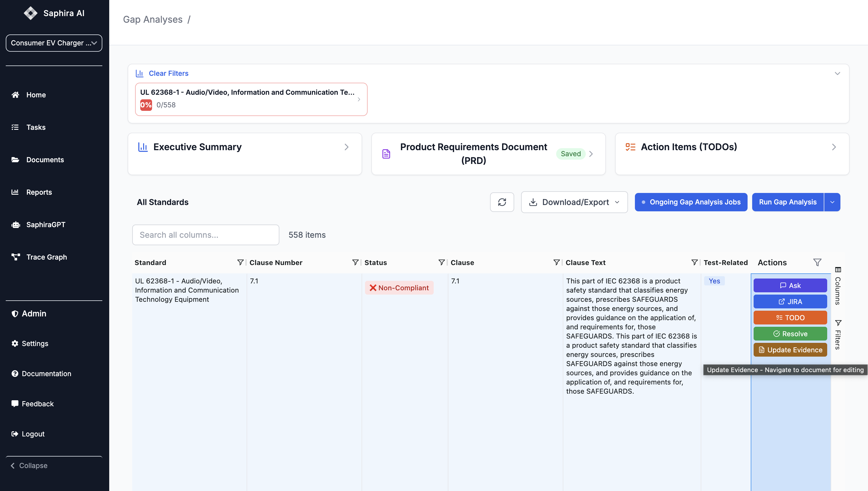Image resolution: width=868 pixels, height=491 pixels.
Task: Expand the Run Gap Analysis arrow dropdown
Action: 832,202
